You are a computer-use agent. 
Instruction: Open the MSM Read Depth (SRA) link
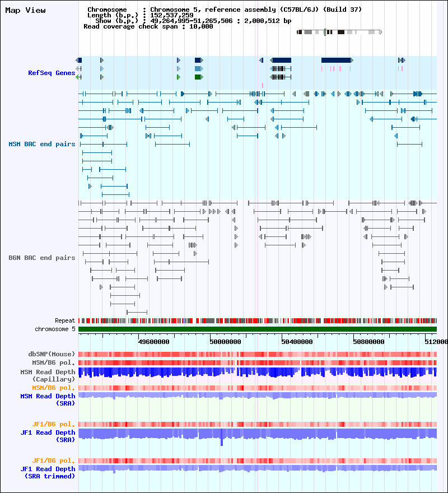point(48,399)
